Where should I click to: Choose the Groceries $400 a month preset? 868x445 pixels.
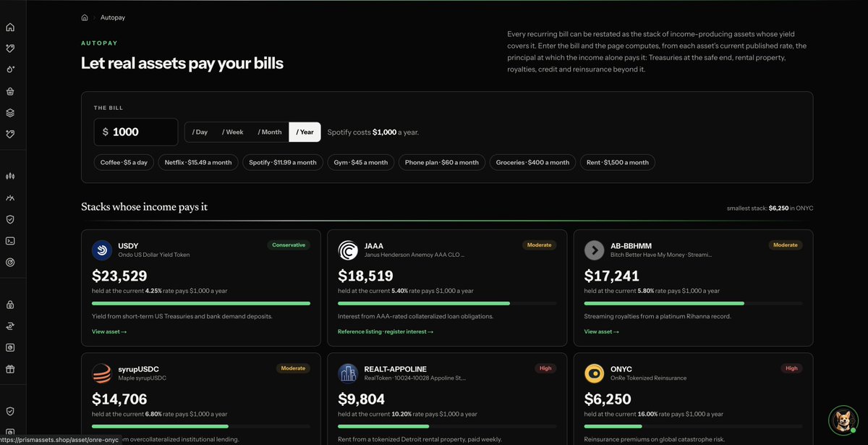(532, 162)
